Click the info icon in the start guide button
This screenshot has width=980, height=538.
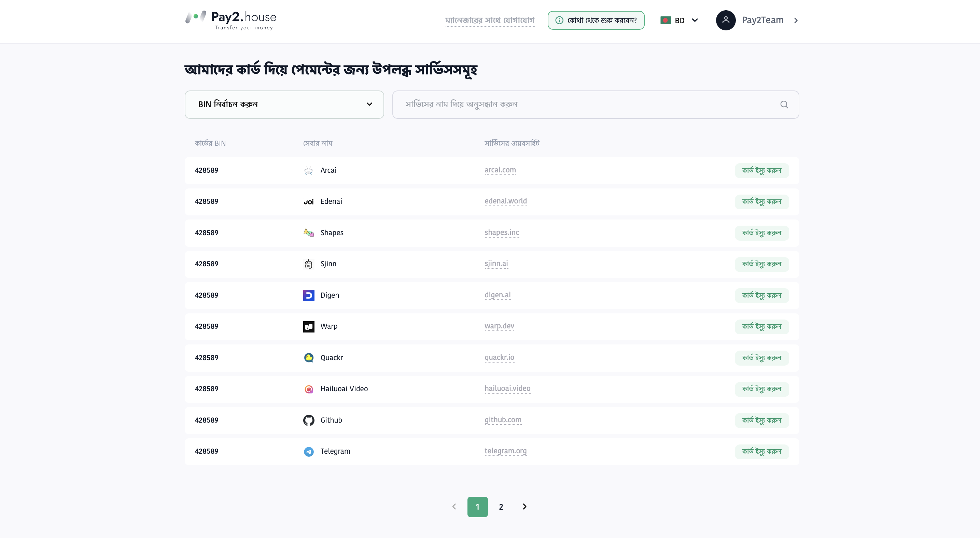[559, 20]
